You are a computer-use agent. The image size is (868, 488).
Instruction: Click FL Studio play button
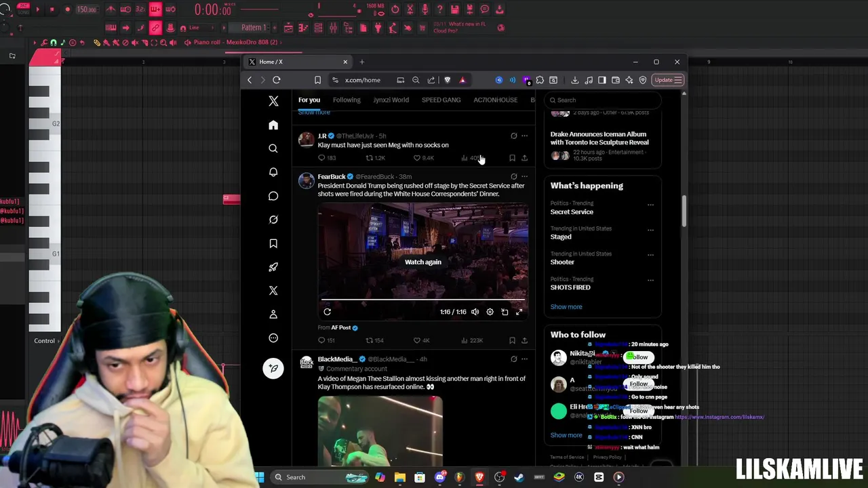click(37, 9)
